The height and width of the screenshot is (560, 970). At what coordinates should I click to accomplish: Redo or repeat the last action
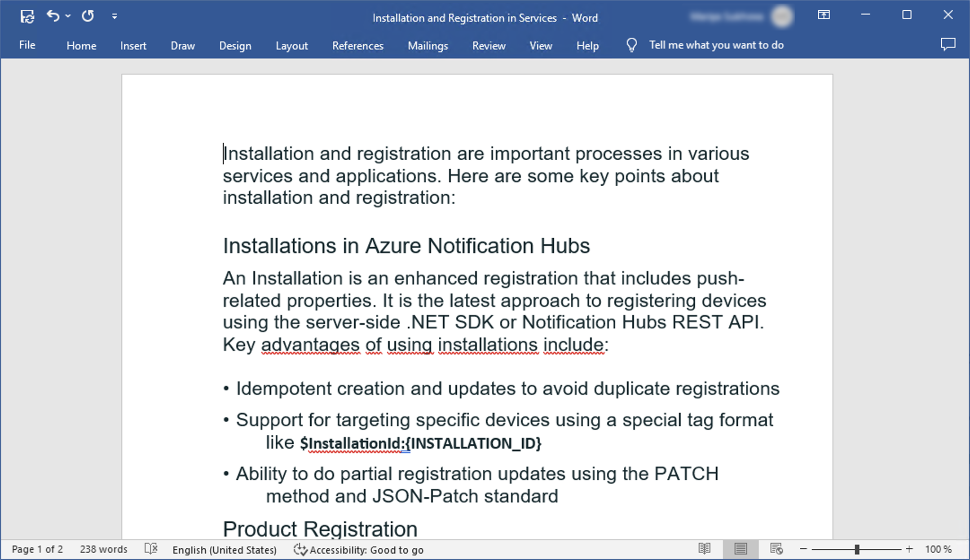tap(88, 16)
